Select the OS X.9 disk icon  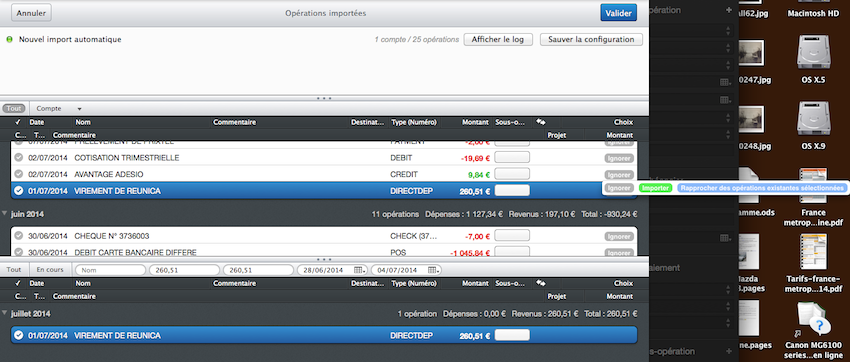[813, 119]
